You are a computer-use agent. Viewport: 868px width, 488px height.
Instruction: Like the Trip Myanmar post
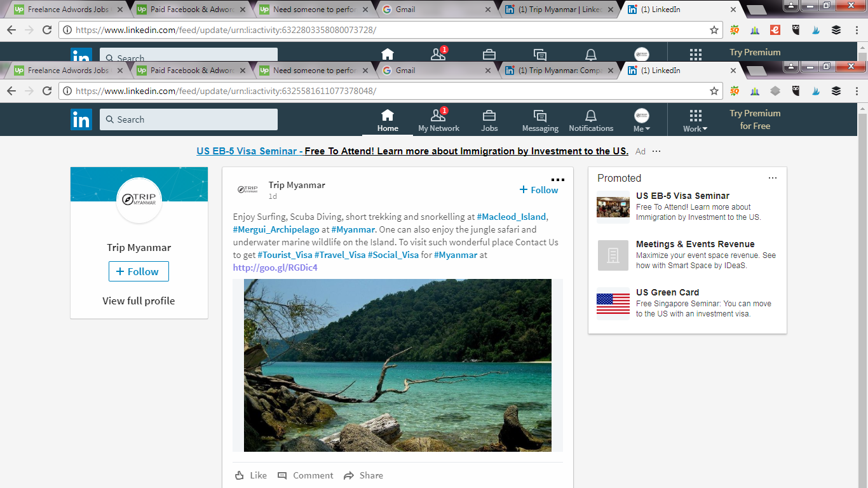[251, 475]
